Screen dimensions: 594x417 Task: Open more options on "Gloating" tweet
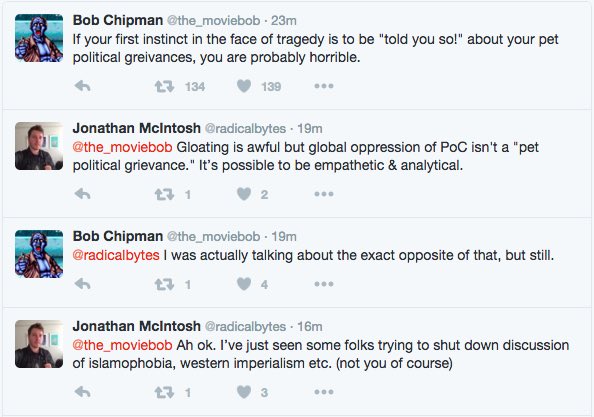pyautogui.click(x=324, y=194)
